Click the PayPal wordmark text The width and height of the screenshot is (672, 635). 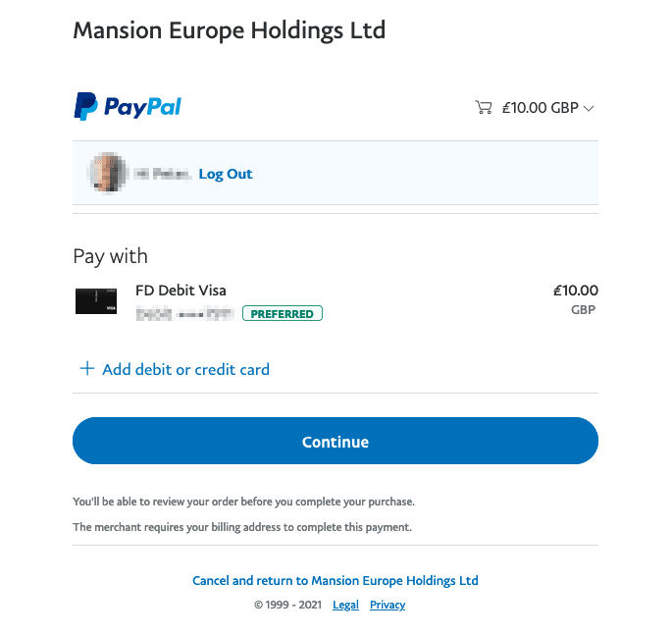(x=143, y=107)
